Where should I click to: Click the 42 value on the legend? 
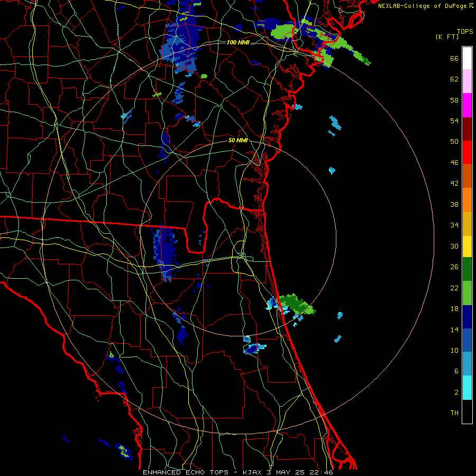point(454,184)
